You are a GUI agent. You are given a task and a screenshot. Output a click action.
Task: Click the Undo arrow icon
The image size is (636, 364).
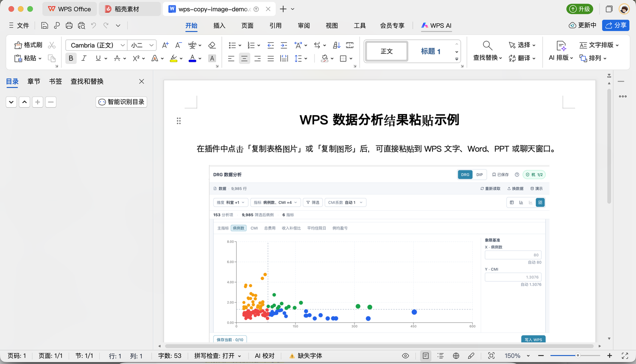click(x=94, y=25)
